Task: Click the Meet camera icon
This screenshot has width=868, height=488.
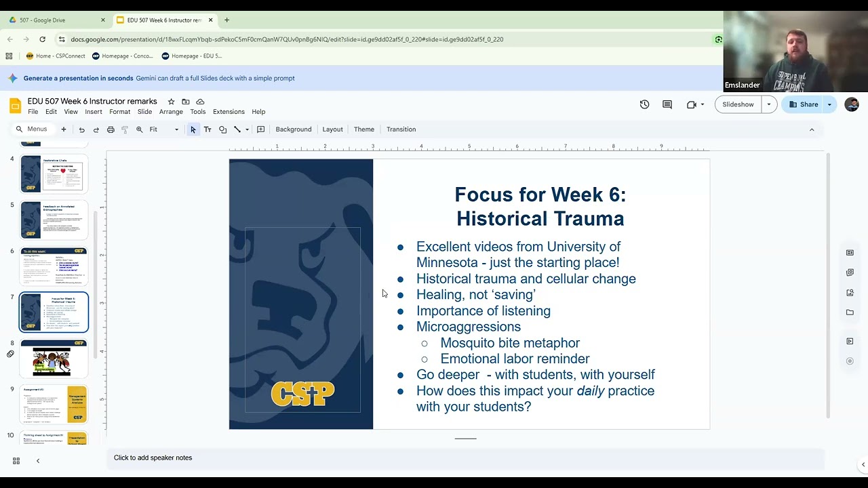Action: [x=691, y=104]
